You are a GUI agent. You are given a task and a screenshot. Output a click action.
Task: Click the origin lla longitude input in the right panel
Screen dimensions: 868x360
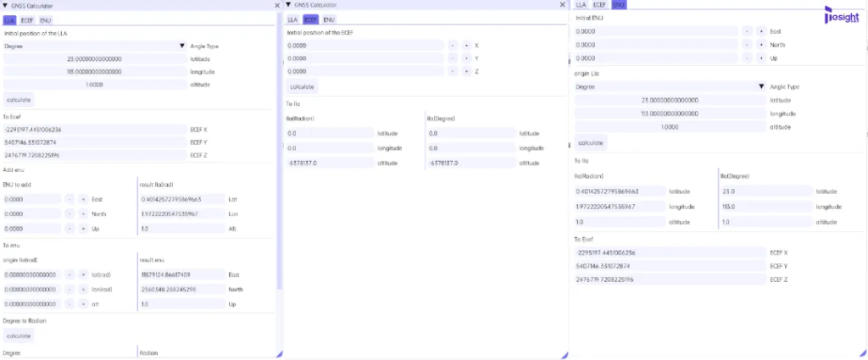click(x=670, y=114)
